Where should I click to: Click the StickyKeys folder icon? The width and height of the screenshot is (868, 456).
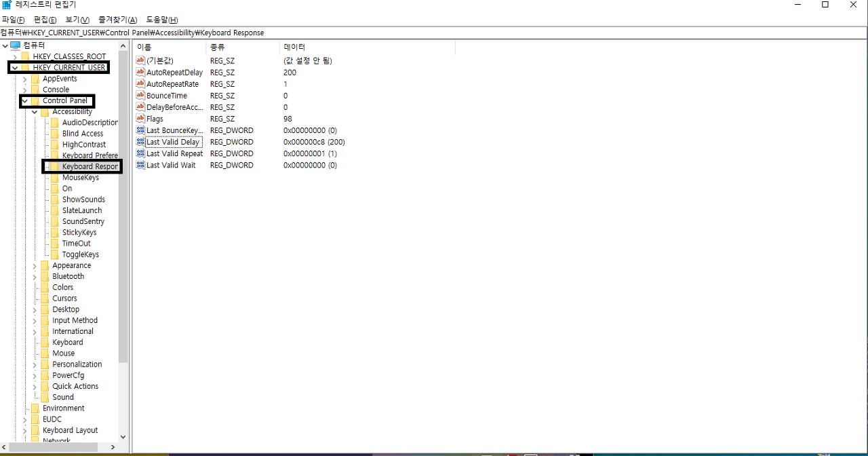pos(55,233)
